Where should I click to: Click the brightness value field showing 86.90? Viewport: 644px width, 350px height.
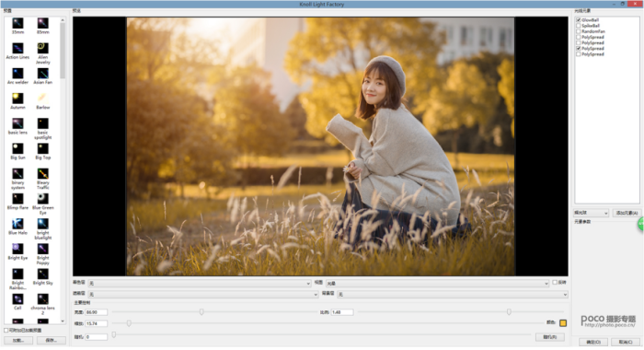97,312
